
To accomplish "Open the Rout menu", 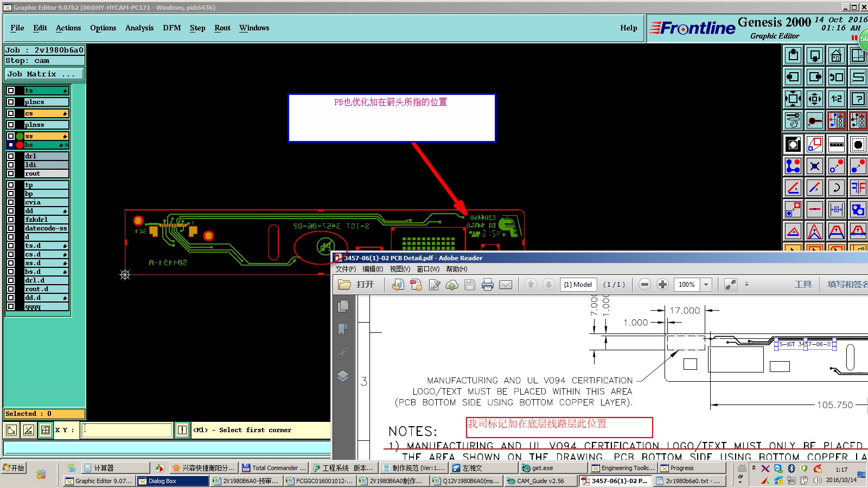I will tap(222, 28).
